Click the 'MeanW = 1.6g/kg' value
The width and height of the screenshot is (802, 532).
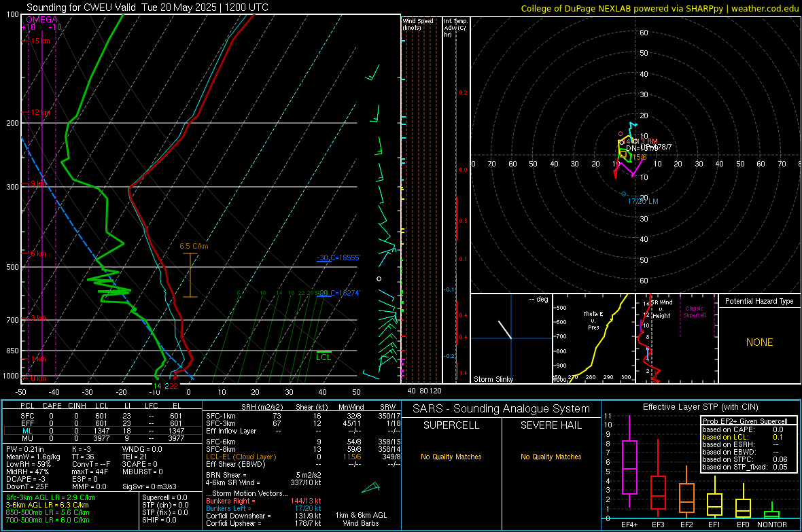tap(33, 457)
